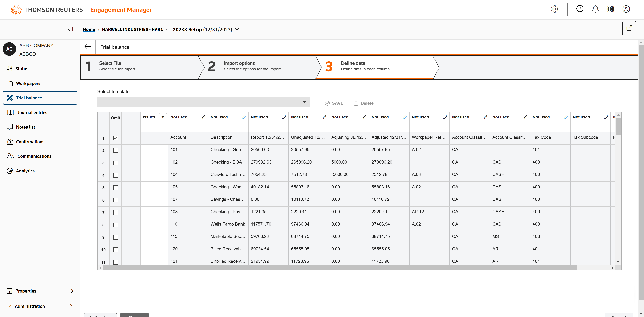Expand the Issues filter dropdown arrow
This screenshot has height=317, width=644.
[x=163, y=117]
